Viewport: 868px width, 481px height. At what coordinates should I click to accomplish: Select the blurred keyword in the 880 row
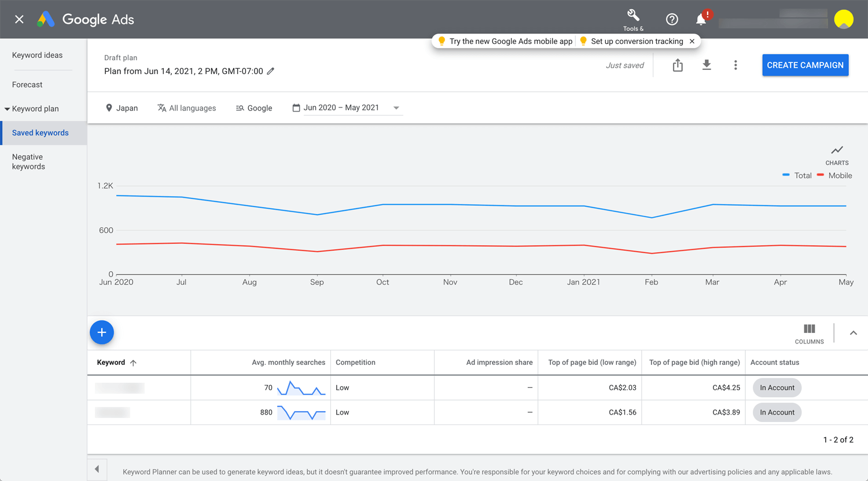click(112, 412)
